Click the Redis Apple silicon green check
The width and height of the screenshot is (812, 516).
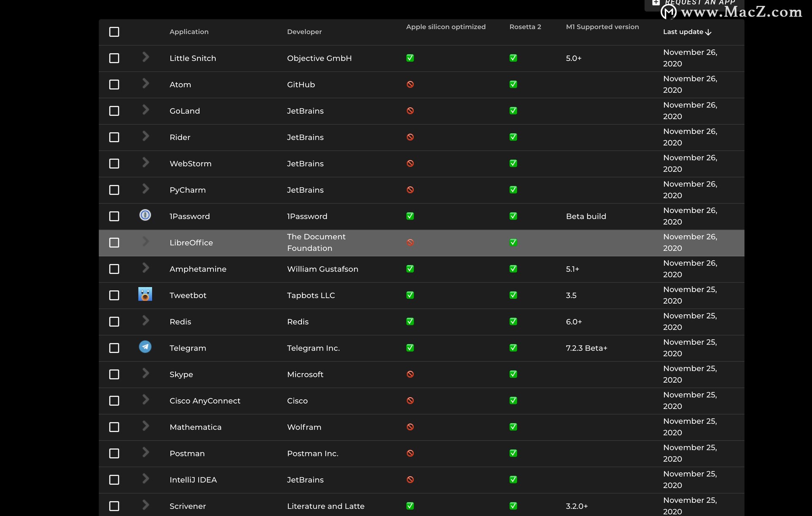coord(410,321)
